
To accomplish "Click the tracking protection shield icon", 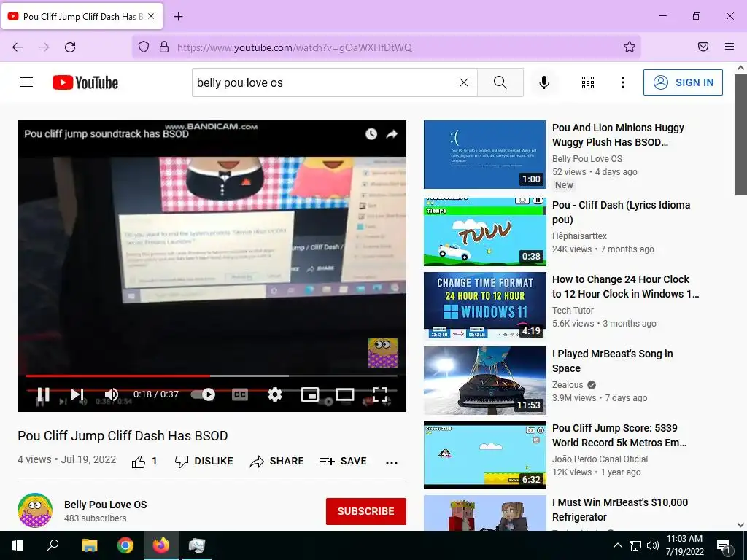I will [x=144, y=47].
